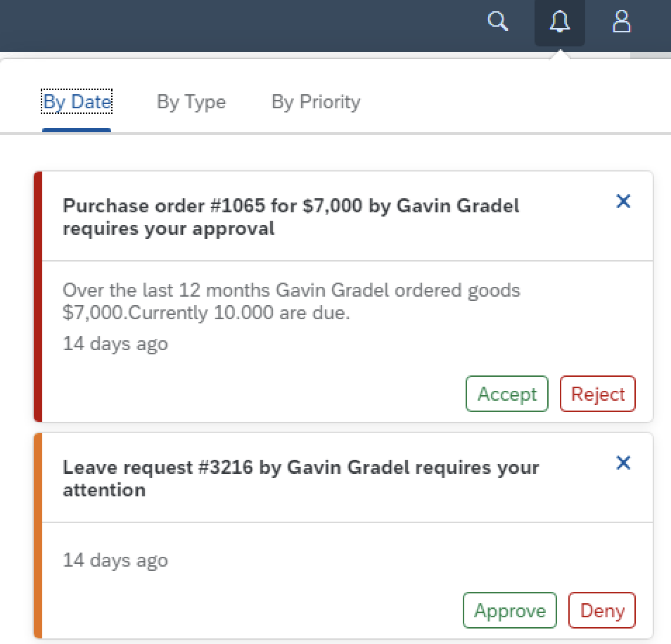Click the leave request's "14 days ago" timestamp
This screenshot has width=671, height=644.
point(115,560)
